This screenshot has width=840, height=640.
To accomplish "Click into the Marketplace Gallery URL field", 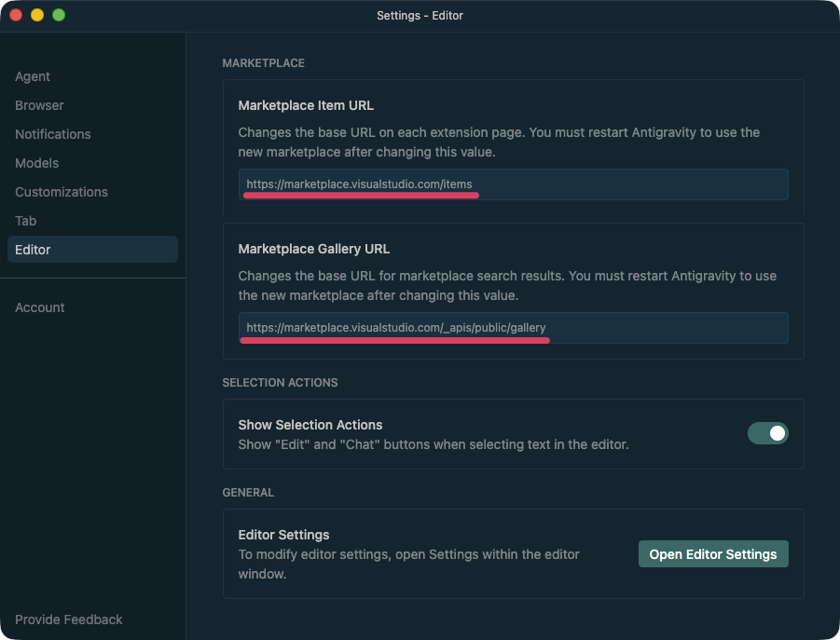I will (513, 328).
